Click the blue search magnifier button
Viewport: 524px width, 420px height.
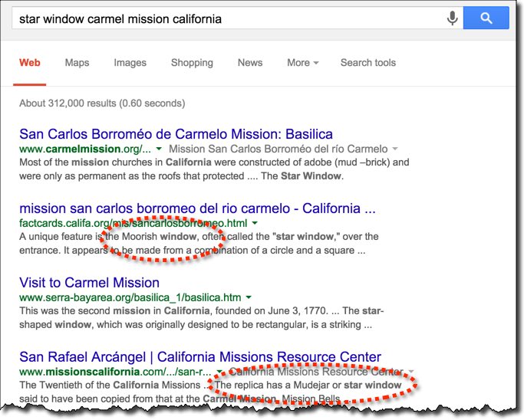point(486,18)
